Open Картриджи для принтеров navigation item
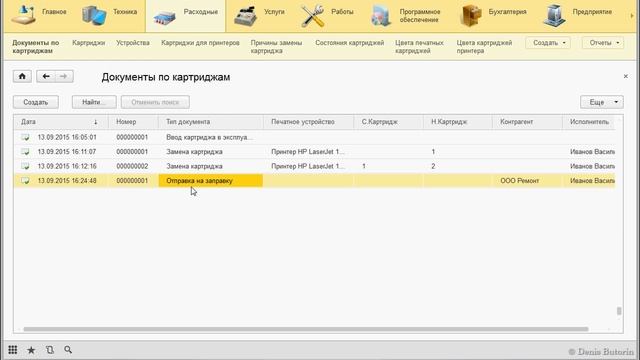The width and height of the screenshot is (640, 360). pyautogui.click(x=200, y=43)
